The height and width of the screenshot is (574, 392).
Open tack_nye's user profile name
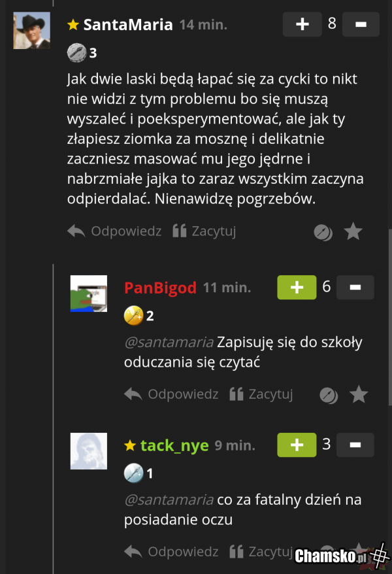(174, 445)
